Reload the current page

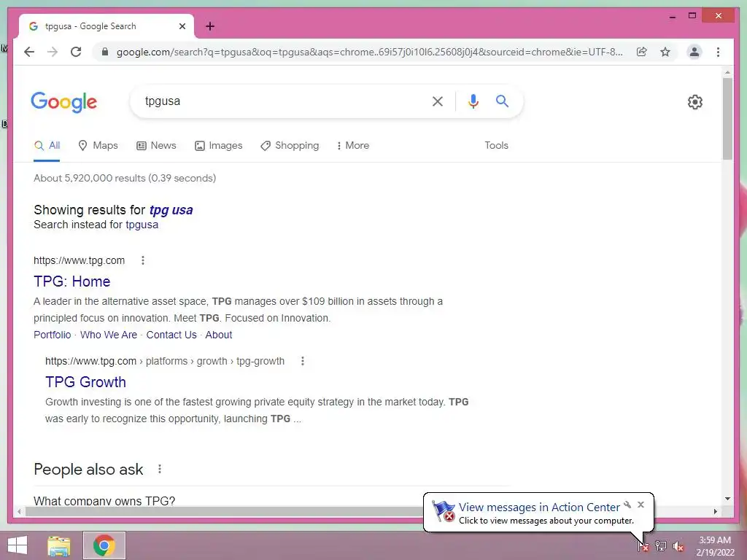76,52
